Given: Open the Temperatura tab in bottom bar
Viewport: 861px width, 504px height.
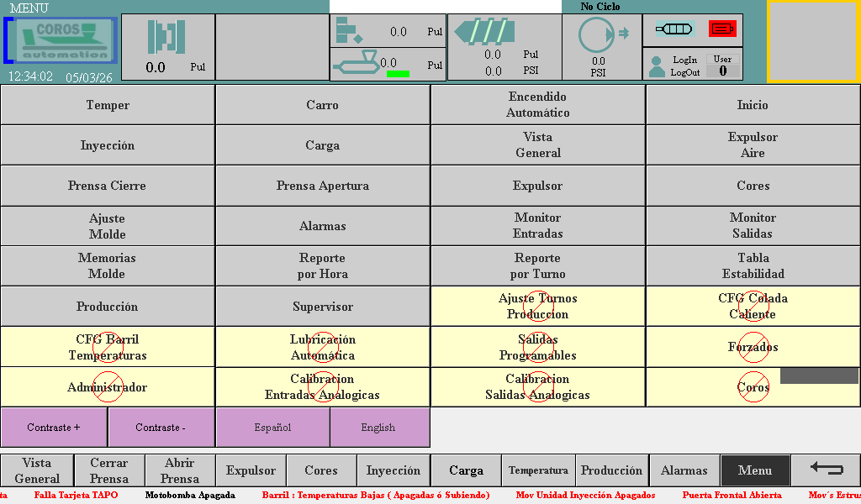Looking at the screenshot, I should 538,470.
